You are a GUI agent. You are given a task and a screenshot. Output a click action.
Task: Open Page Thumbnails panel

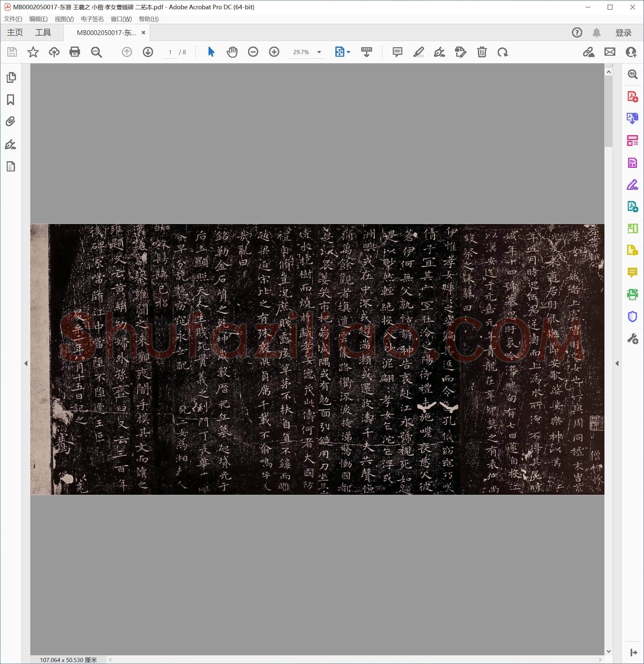click(11, 77)
